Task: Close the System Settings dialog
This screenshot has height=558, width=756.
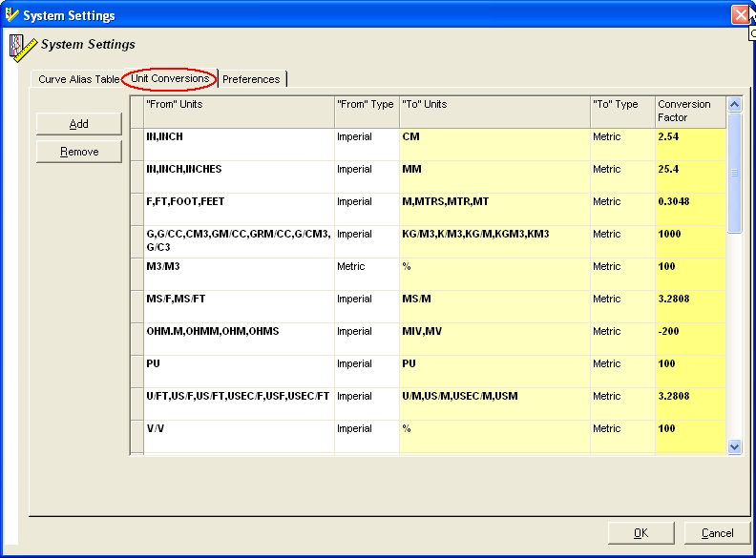Action: point(741,15)
